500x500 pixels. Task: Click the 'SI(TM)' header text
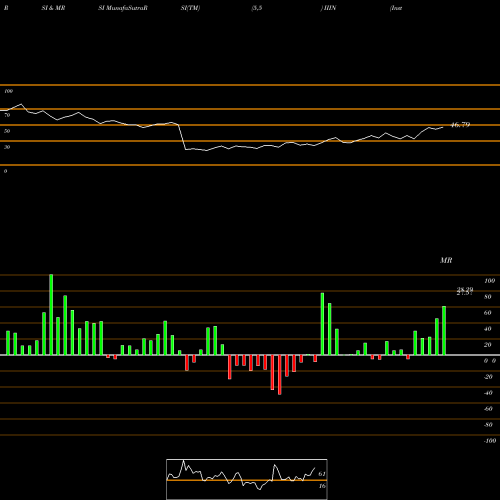190,8
